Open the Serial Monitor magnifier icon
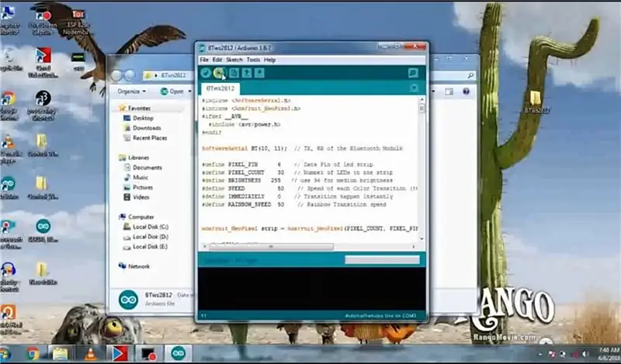This screenshot has width=621, height=364. (x=413, y=73)
